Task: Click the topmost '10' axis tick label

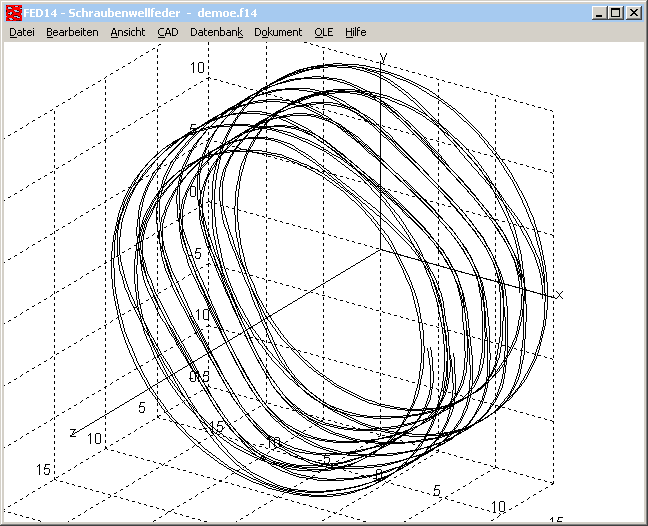Action: [199, 68]
